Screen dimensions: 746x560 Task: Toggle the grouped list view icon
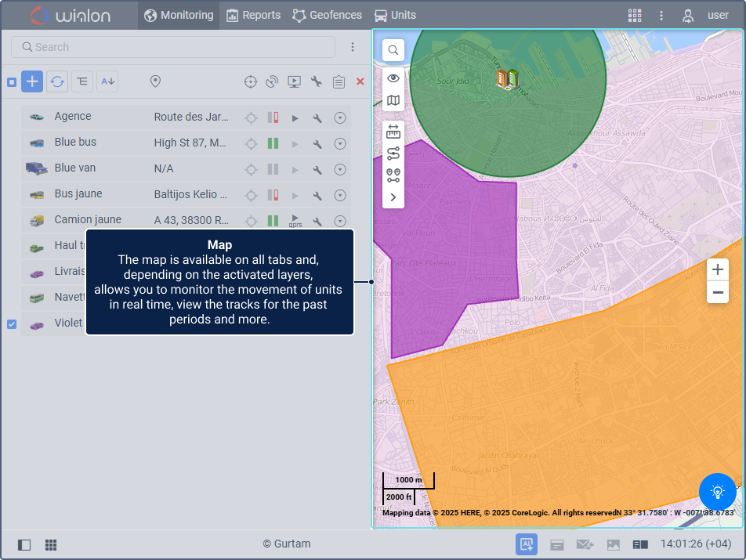[82, 81]
